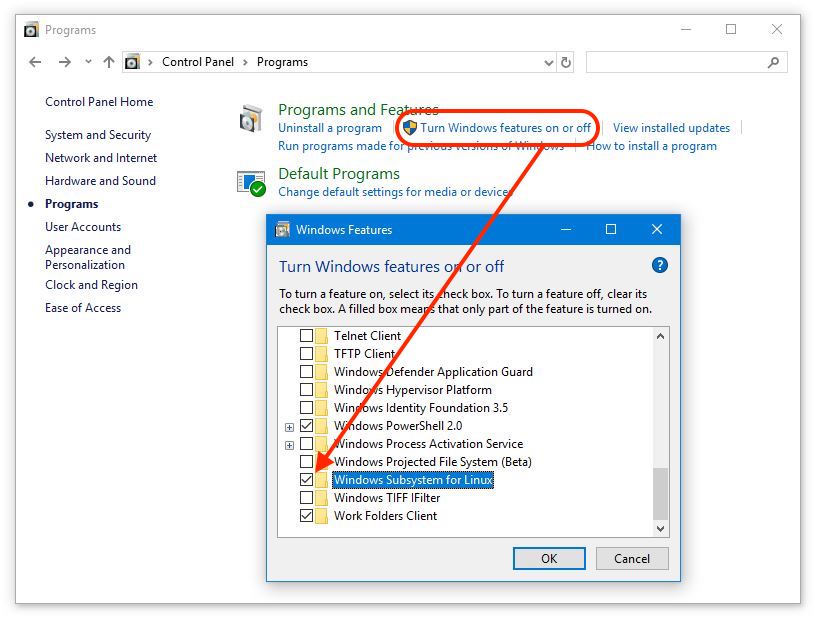Viewport: 815px width, 619px height.
Task: Open User Accounts category
Action: pyautogui.click(x=83, y=227)
